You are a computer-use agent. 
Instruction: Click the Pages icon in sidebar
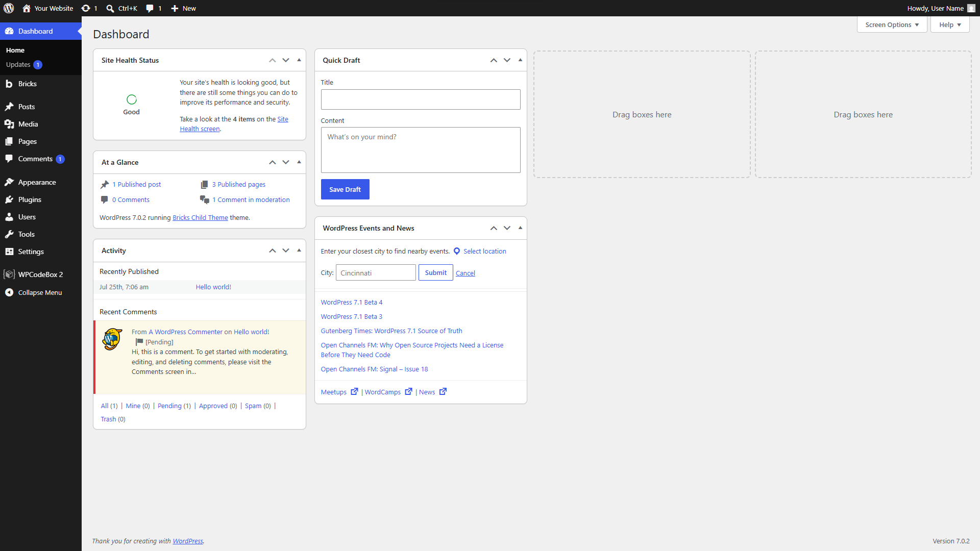pos(9,141)
